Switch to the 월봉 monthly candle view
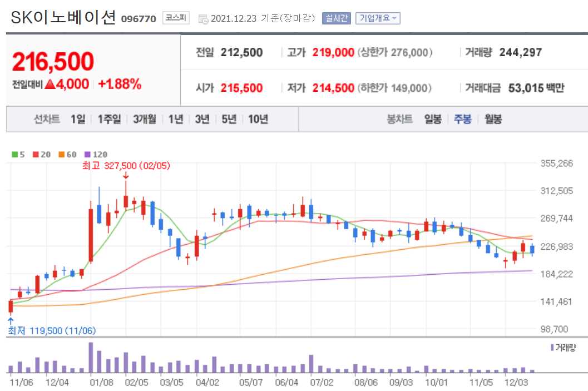Screen dimensions: 588x391 coord(492,119)
